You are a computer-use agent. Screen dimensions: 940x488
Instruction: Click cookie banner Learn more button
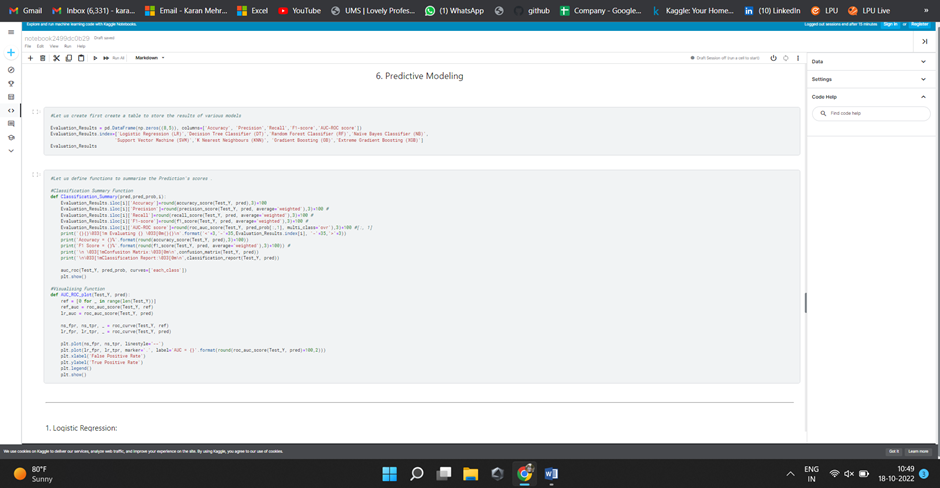pyautogui.click(x=918, y=451)
